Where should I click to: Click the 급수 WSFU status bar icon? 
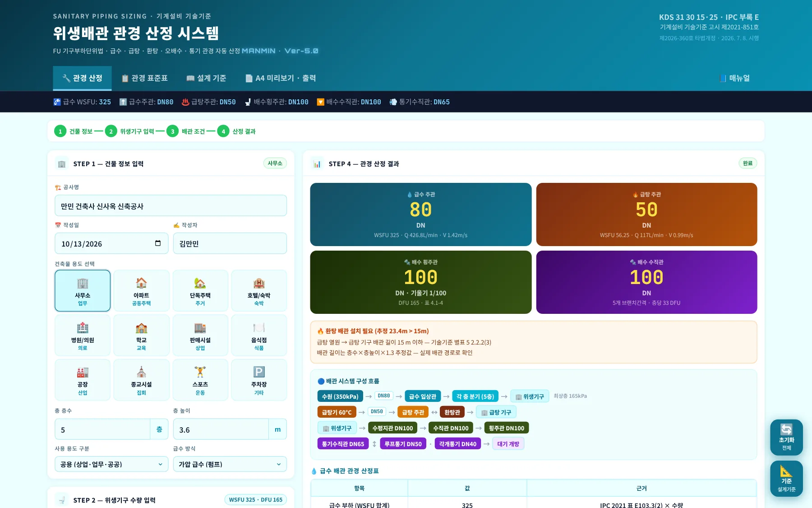[57, 102]
